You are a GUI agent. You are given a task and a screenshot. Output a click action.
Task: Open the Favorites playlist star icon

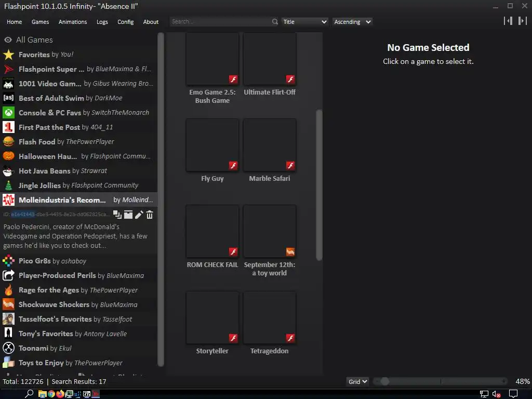pos(8,54)
